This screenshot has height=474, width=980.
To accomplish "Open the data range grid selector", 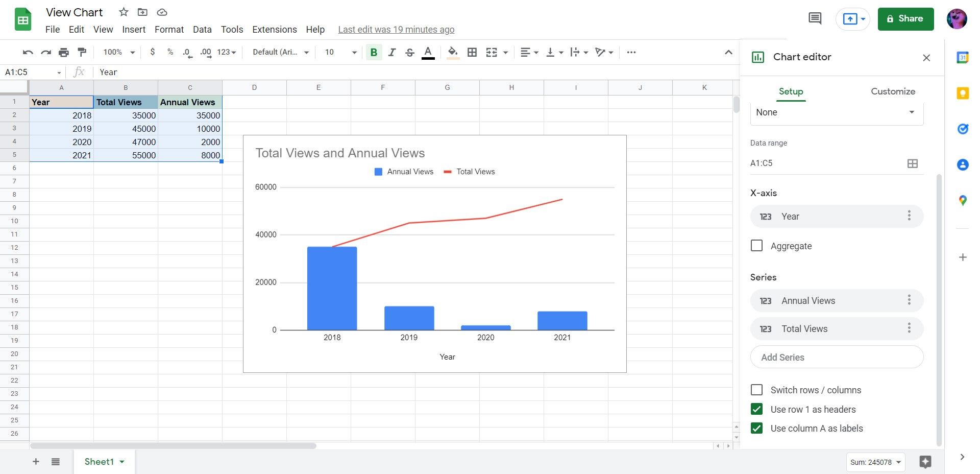I will [913, 163].
